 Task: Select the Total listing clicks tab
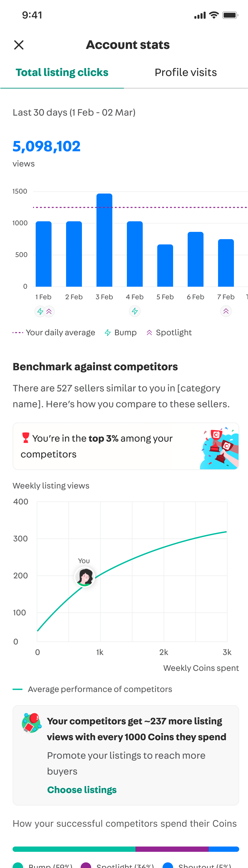[x=62, y=72]
